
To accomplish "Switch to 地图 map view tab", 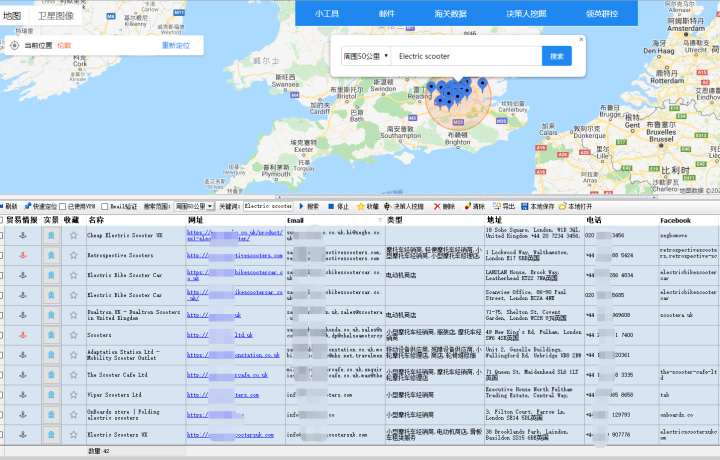I will tap(12, 16).
